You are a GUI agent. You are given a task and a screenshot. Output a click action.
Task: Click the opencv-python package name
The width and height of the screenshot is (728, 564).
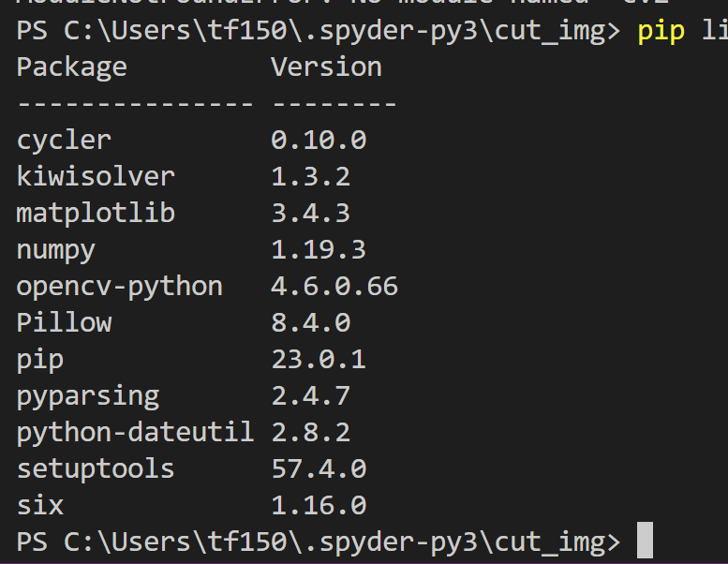pos(120,287)
